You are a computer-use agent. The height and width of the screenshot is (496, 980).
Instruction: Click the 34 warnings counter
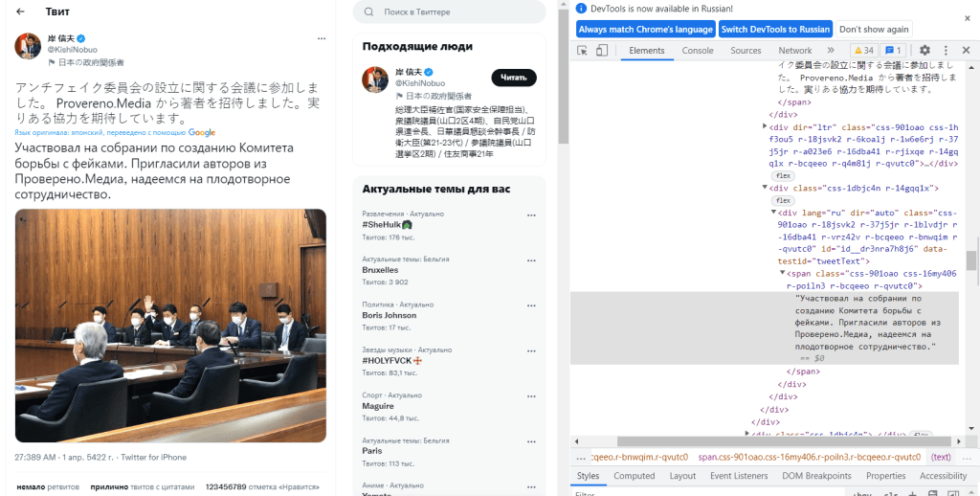click(864, 51)
